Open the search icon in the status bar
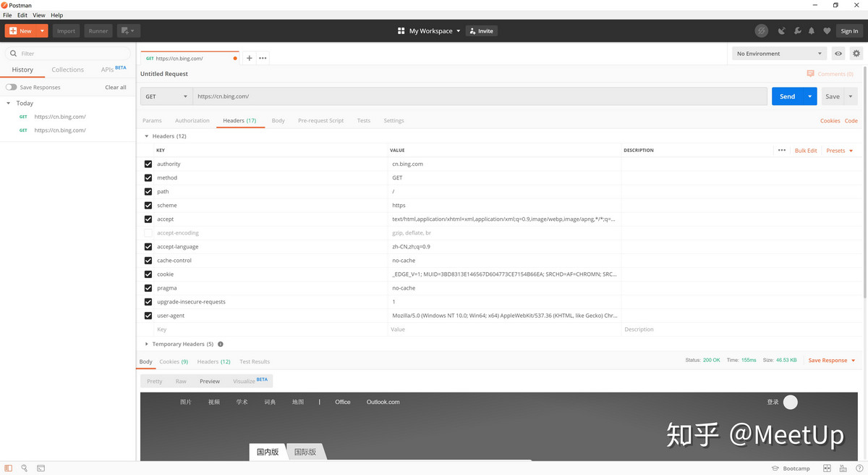Screen dimensions: 868x475 [x=24, y=468]
